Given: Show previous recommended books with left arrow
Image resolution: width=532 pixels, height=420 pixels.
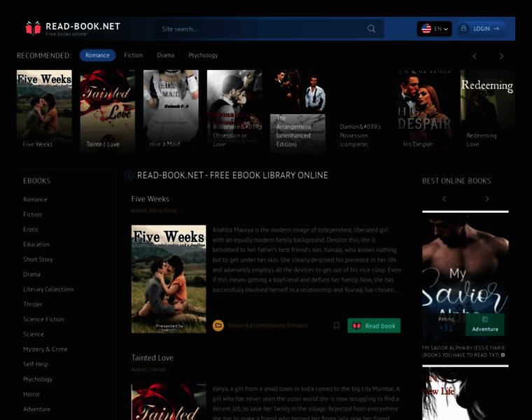Looking at the screenshot, I should pos(475,56).
